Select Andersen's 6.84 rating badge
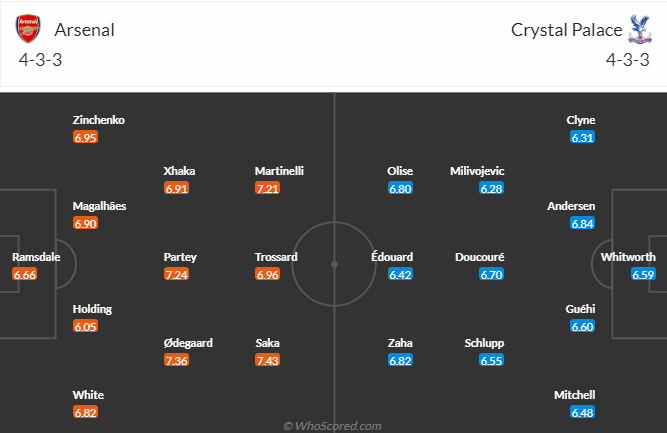The width and height of the screenshot is (667, 433). pos(582,224)
